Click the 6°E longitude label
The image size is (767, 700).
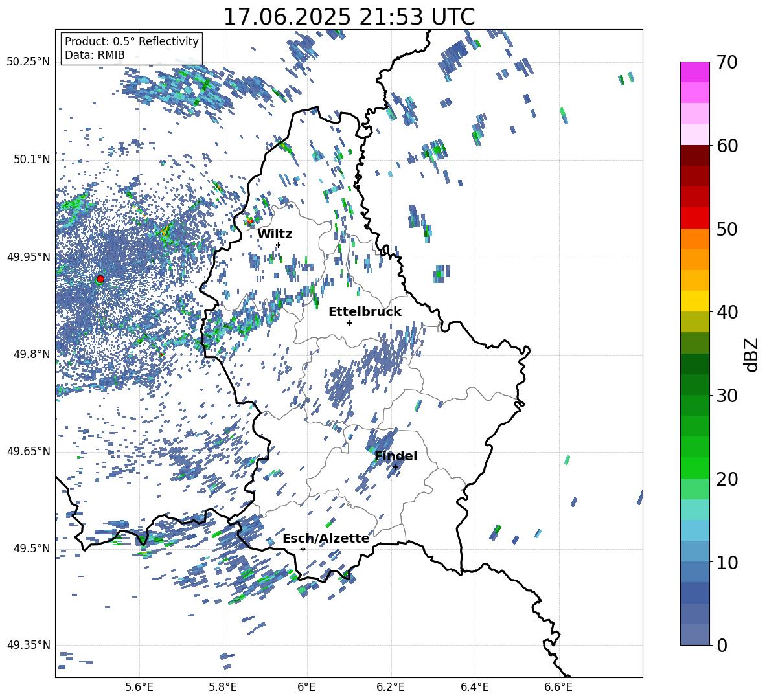point(306,687)
